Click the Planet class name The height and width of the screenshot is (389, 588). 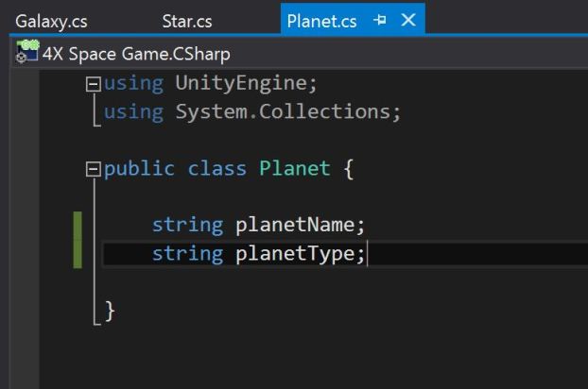(x=295, y=169)
